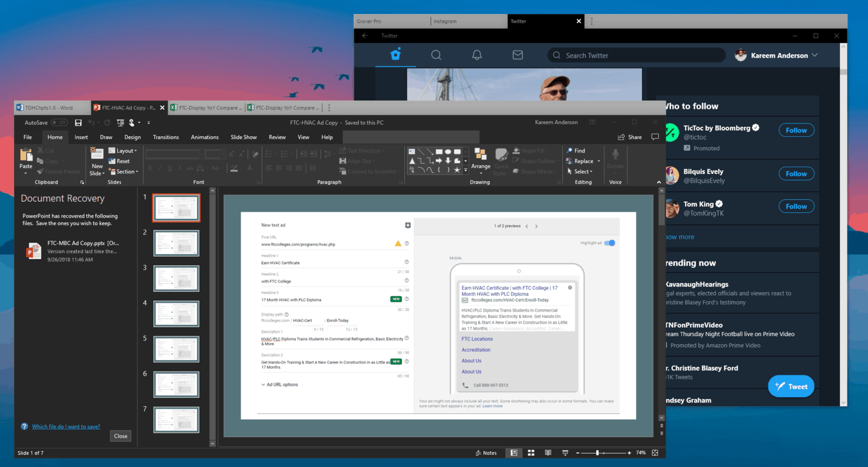Click the zoom slider handle in status bar
Image resolution: width=868 pixels, height=467 pixels.
coord(598,453)
